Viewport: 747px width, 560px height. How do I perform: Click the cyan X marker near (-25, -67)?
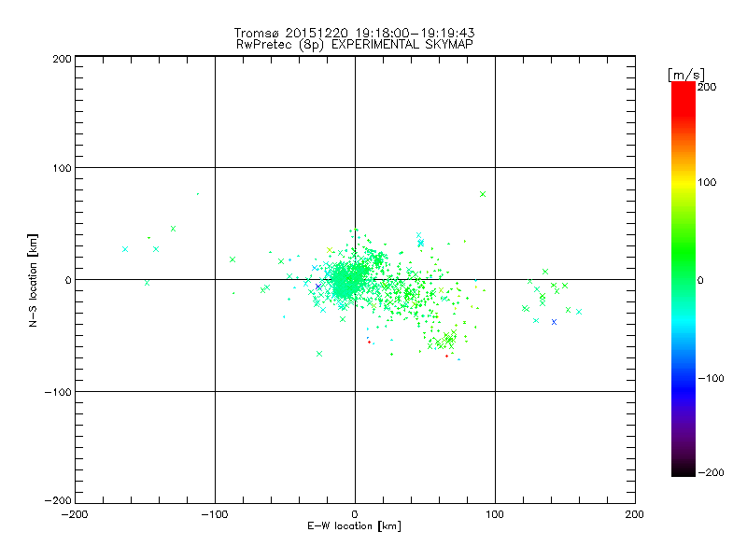tap(319, 354)
